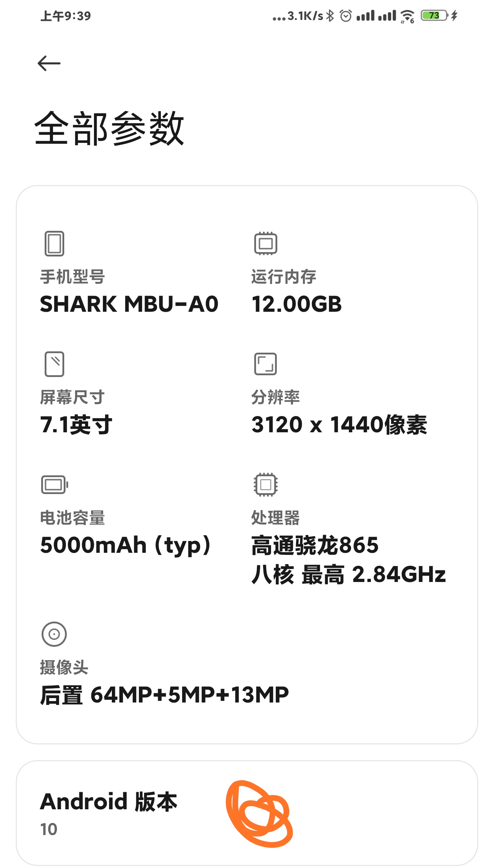Tap the battery capacity icon
The height and width of the screenshot is (868, 494).
(x=54, y=484)
